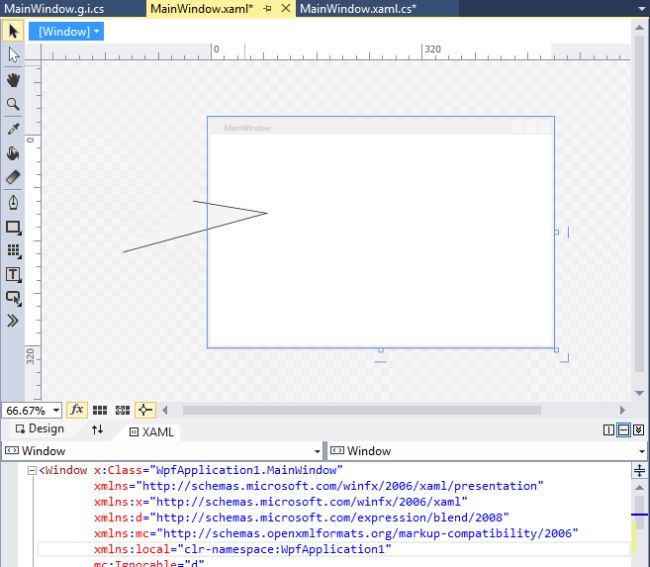
Task: Click the MainWindow title bar in designer
Action: click(x=381, y=128)
